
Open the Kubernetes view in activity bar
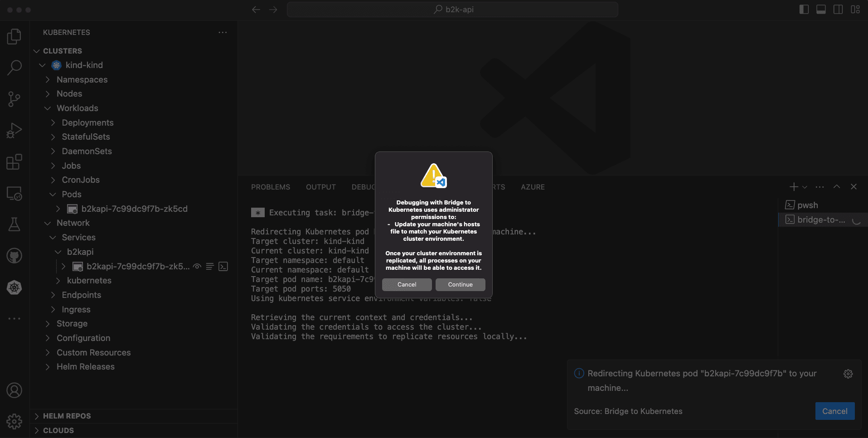(x=14, y=287)
